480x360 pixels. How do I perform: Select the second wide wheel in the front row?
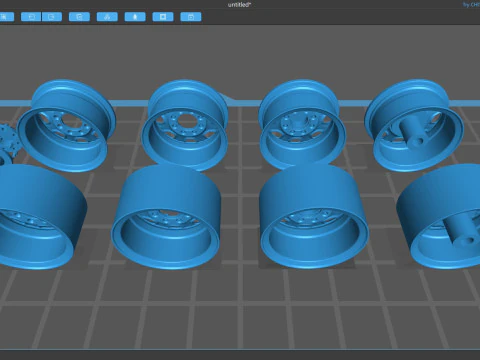coord(166,217)
